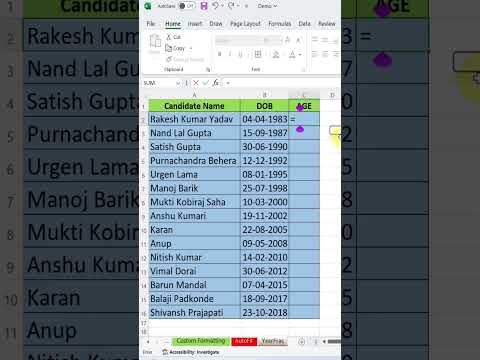Open the Undo history dropdown arrow
The width and height of the screenshot is (480, 360).
click(222, 6)
